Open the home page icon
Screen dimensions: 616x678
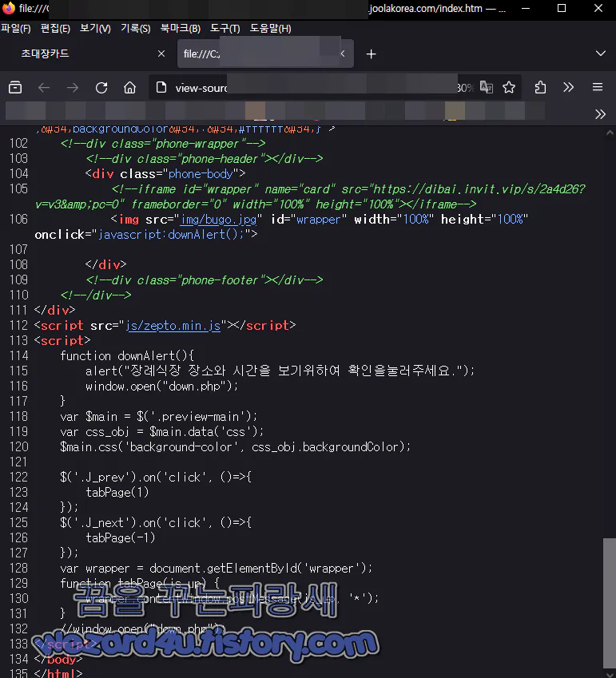pos(129,88)
